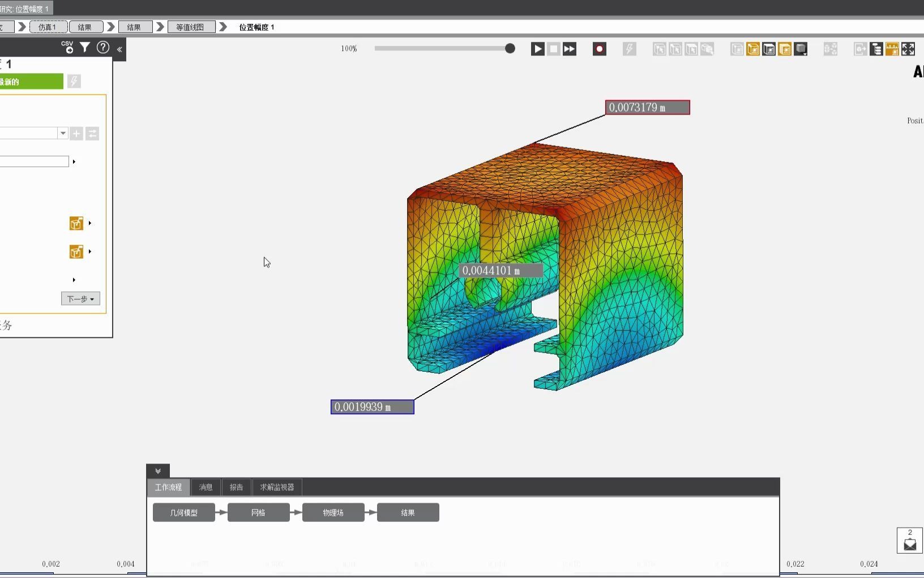Viewport: 924px width, 578px height.
Task: Toggle the scene lighting cube icon
Action: point(801,49)
